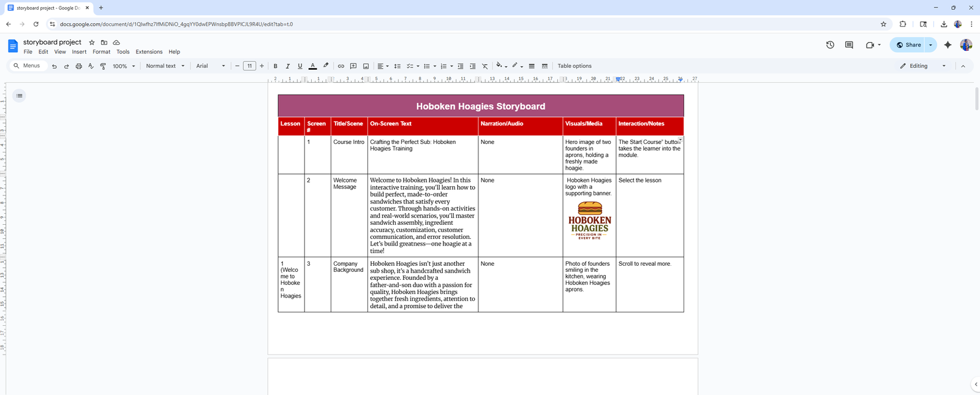Open the numbered list dropdown arrow
980x395 pixels.
451,66
